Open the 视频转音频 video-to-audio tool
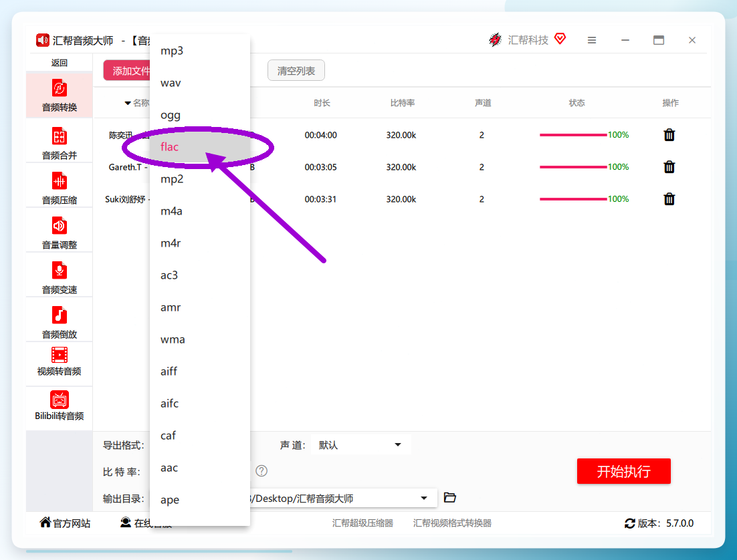 pyautogui.click(x=60, y=362)
